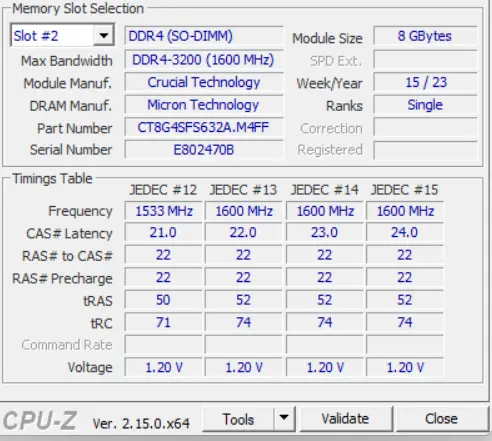Viewport: 492px width, 441px height.
Task: Click the CPU-Z logo text
Action: click(40, 421)
